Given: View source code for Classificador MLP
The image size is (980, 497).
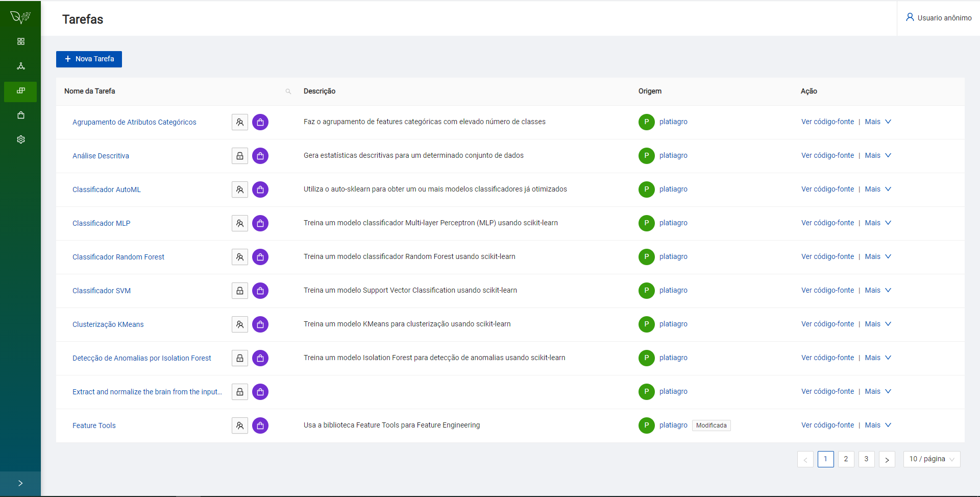Looking at the screenshot, I should pos(827,223).
